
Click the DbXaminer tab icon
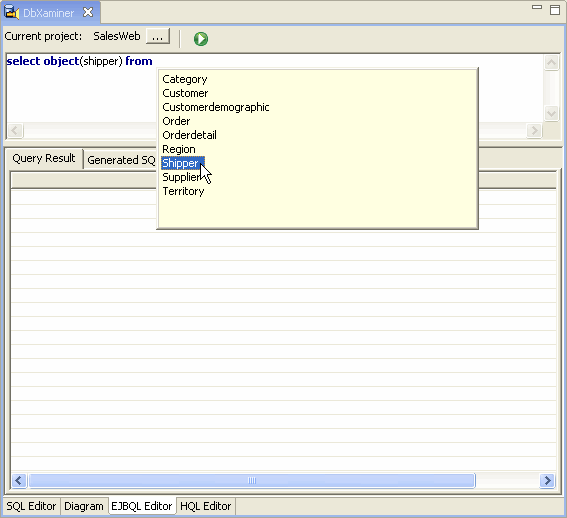pyautogui.click(x=11, y=12)
